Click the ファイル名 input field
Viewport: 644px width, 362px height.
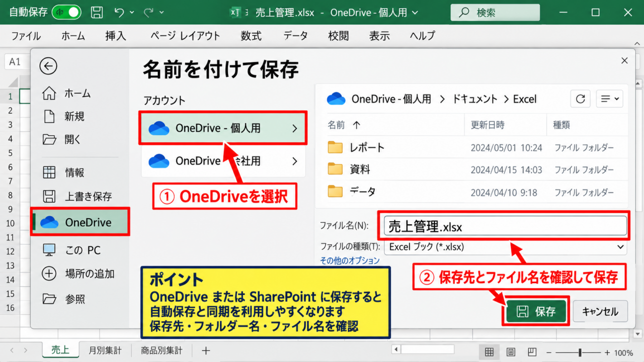pos(505,226)
